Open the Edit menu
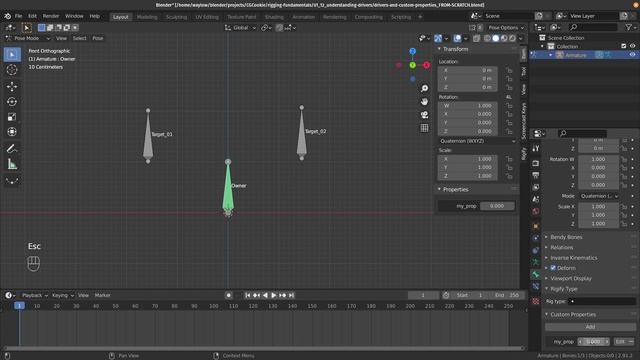The height and width of the screenshot is (360, 640). click(32, 16)
